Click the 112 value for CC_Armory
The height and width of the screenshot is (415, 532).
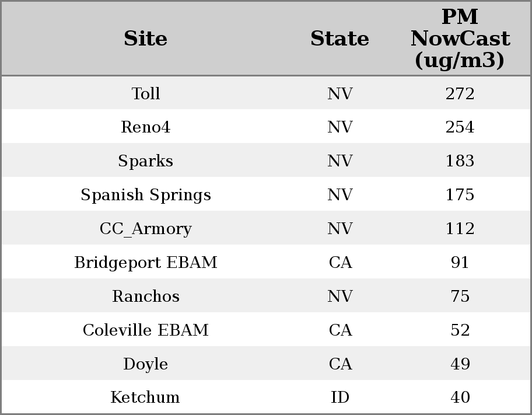[x=460, y=229]
